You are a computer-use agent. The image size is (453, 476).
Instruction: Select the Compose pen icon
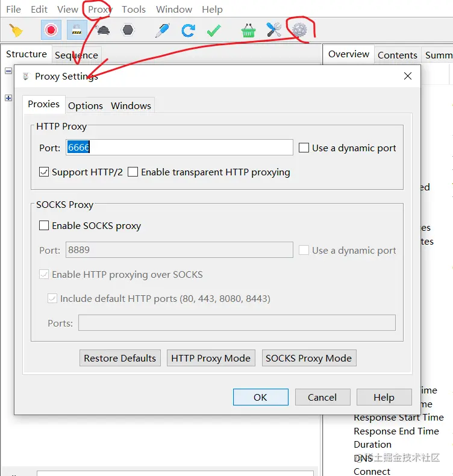click(162, 30)
